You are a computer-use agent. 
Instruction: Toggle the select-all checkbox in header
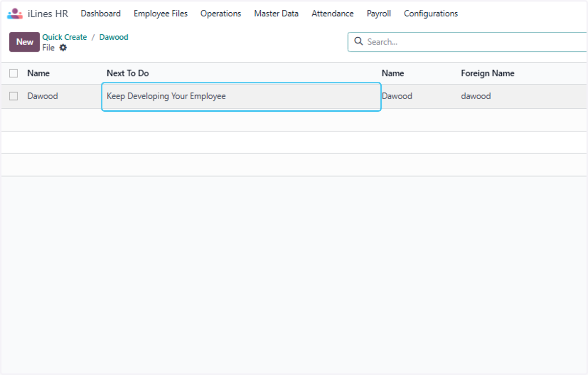point(14,73)
